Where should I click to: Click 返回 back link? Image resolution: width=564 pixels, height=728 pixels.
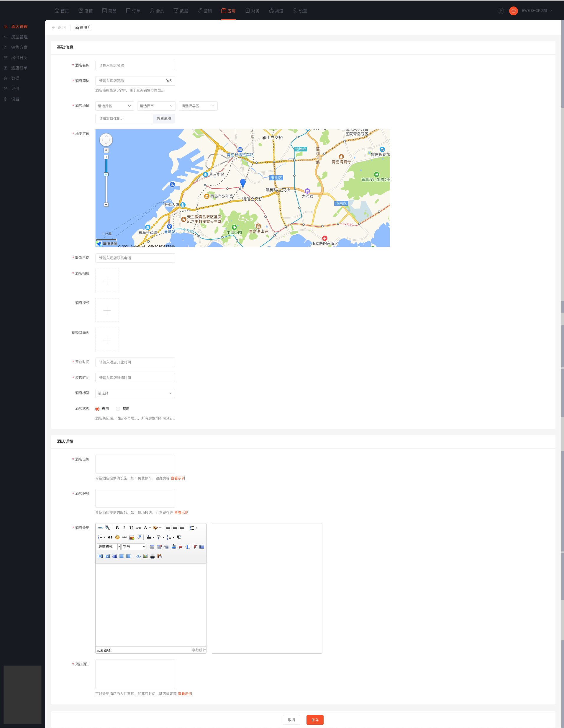pyautogui.click(x=59, y=27)
